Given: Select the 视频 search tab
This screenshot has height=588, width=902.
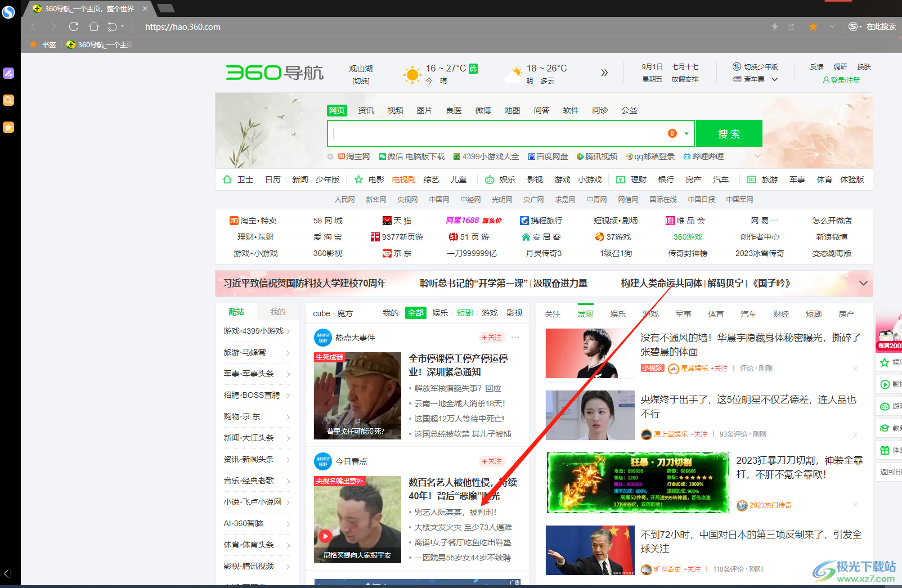Looking at the screenshot, I should (x=395, y=110).
